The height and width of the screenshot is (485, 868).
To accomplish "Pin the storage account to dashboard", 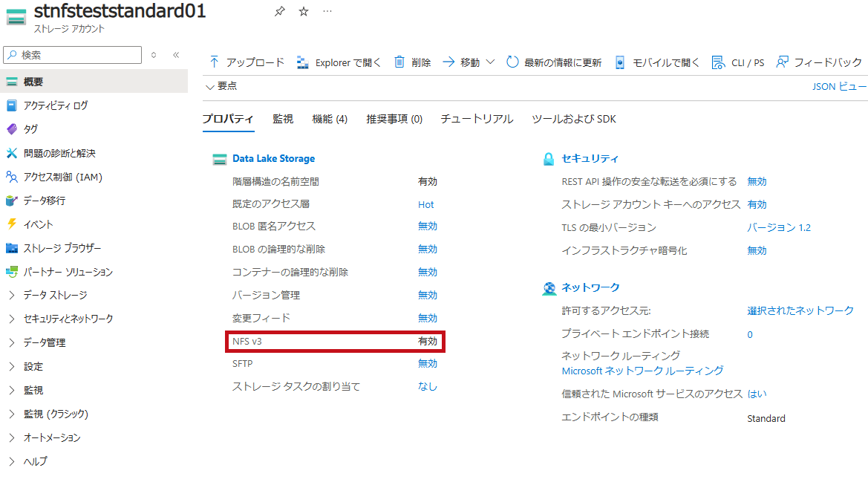I will [x=279, y=12].
